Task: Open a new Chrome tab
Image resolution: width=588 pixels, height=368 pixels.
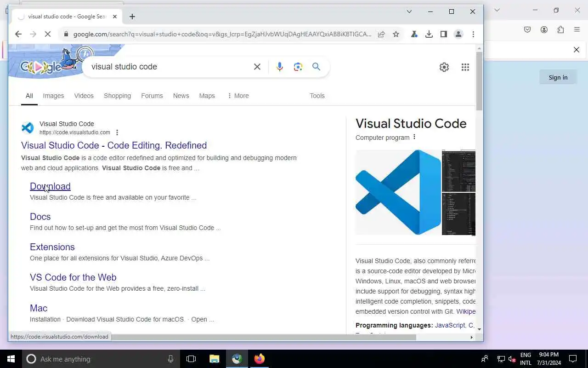Action: pyautogui.click(x=132, y=17)
